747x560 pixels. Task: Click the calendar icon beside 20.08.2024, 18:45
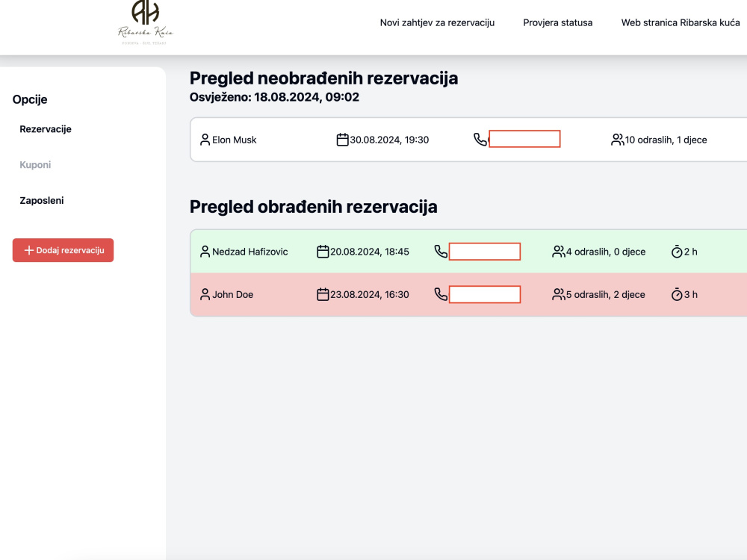tap(323, 252)
